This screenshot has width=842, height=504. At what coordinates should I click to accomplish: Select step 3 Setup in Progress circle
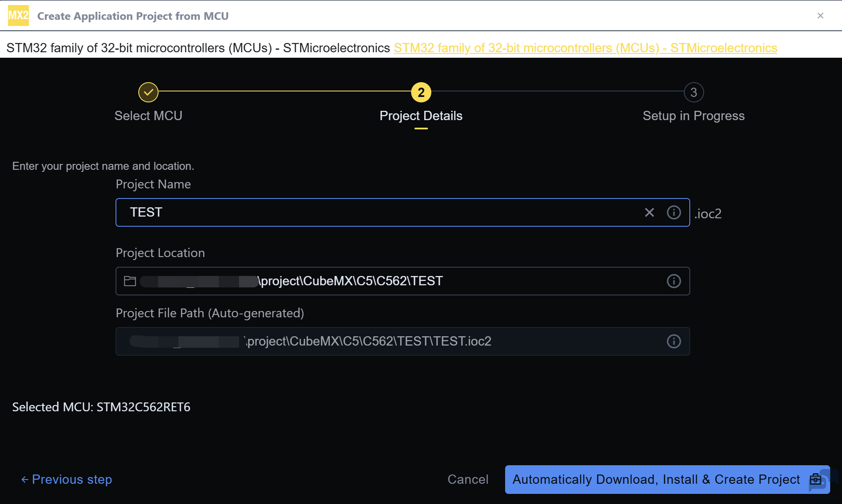point(694,92)
